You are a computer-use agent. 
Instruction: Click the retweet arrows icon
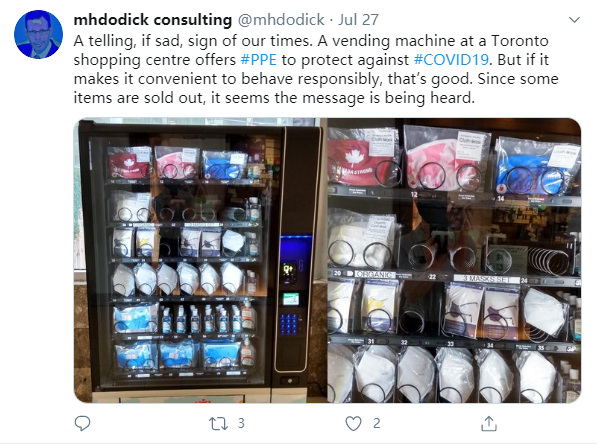218,423
